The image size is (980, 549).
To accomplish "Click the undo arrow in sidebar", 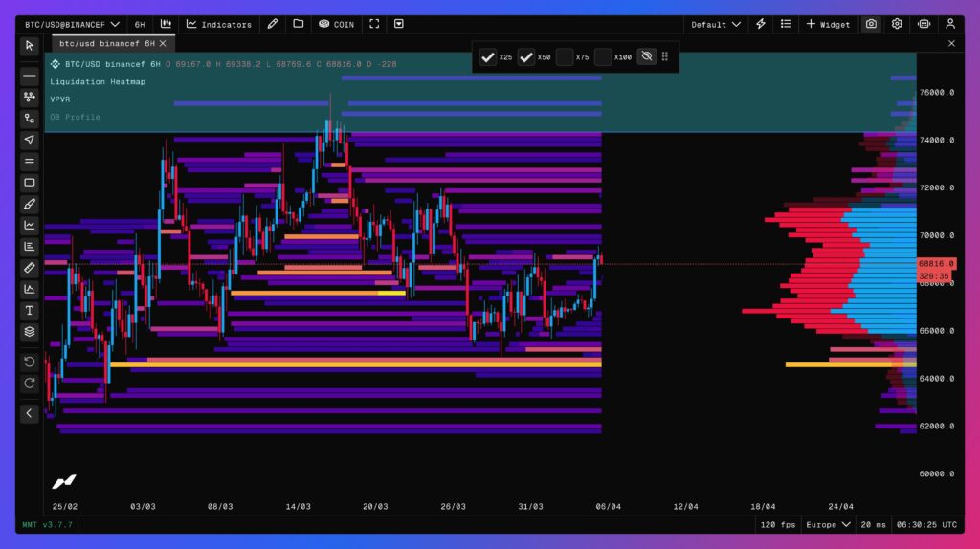I will pyautogui.click(x=30, y=362).
